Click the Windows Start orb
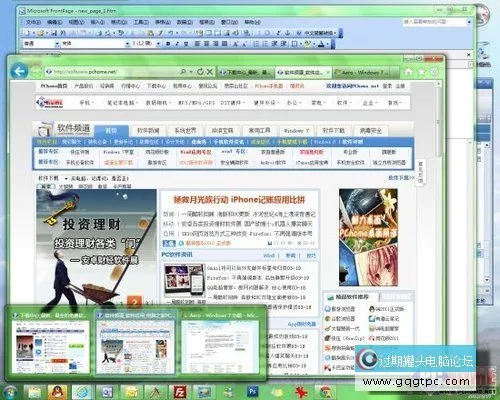The image size is (500, 400). coord(10,393)
